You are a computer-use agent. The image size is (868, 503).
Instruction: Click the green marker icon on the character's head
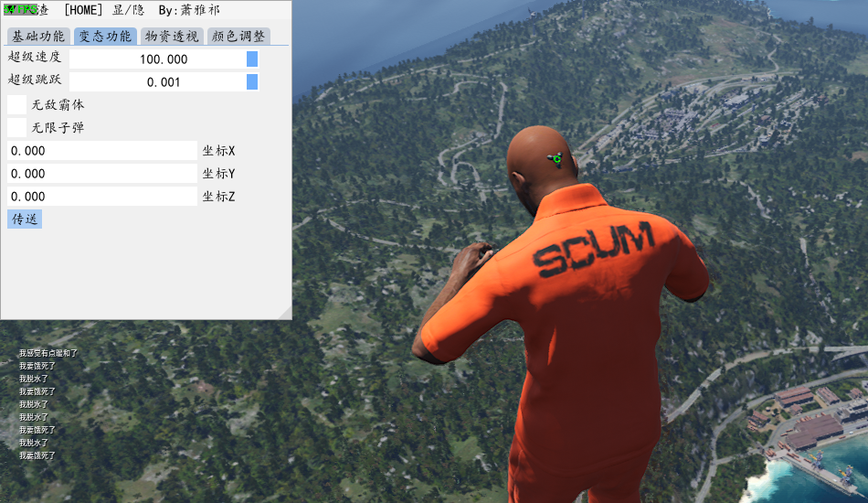(556, 159)
